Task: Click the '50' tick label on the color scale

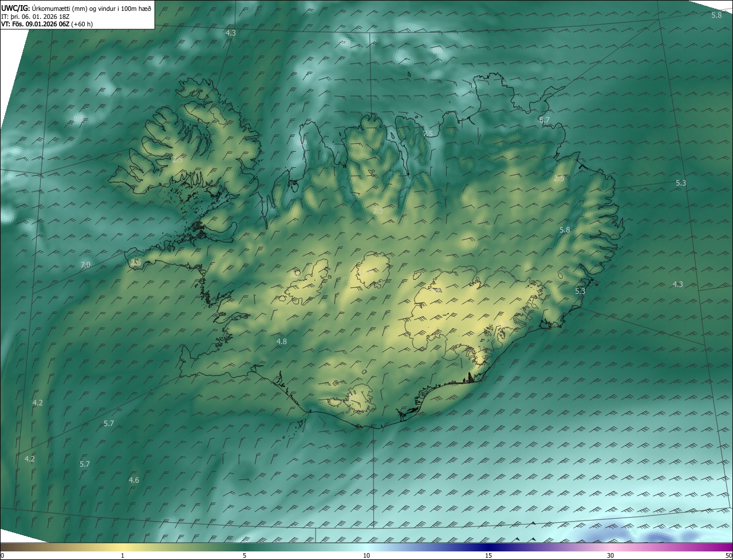Action: [728, 556]
